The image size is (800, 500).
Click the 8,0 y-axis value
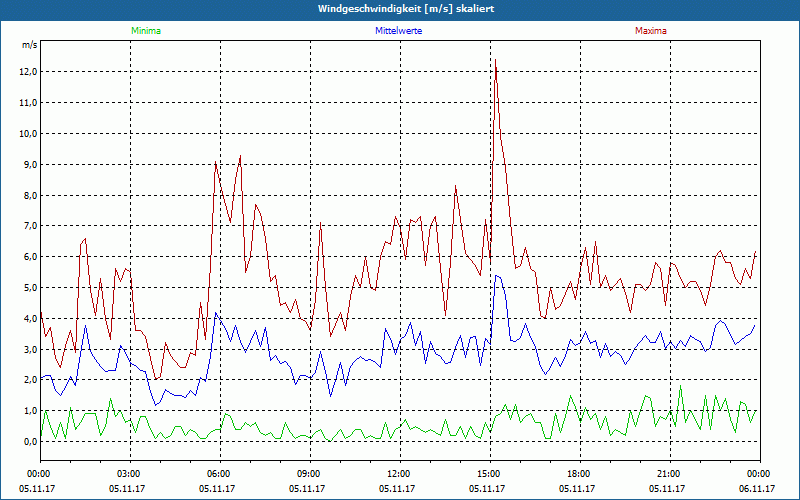(x=30, y=195)
